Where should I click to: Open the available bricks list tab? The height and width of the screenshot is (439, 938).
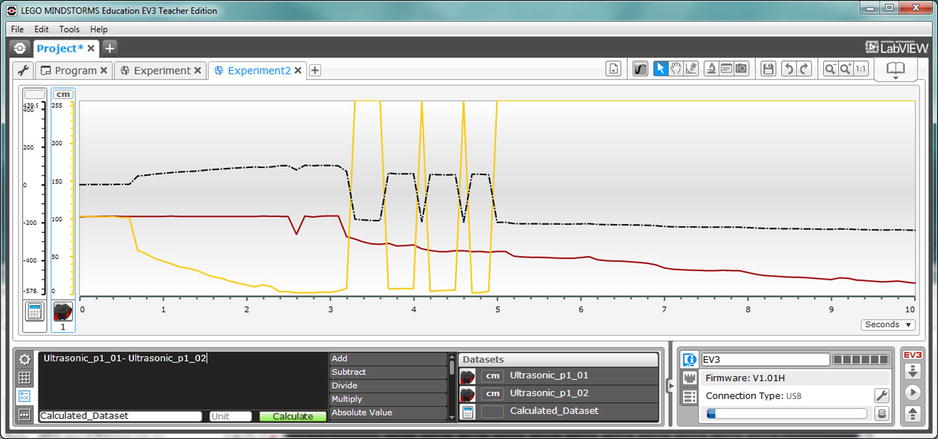pos(689,397)
